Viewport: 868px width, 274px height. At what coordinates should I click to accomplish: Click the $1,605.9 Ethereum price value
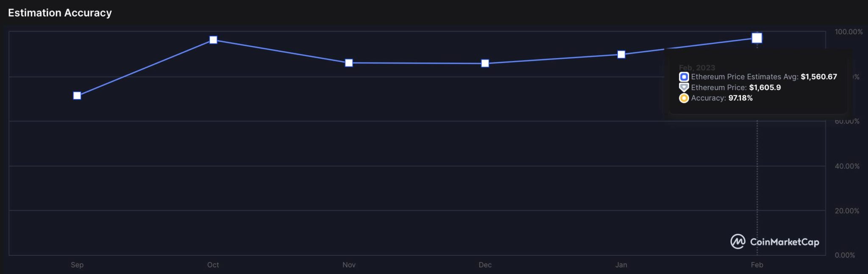765,87
